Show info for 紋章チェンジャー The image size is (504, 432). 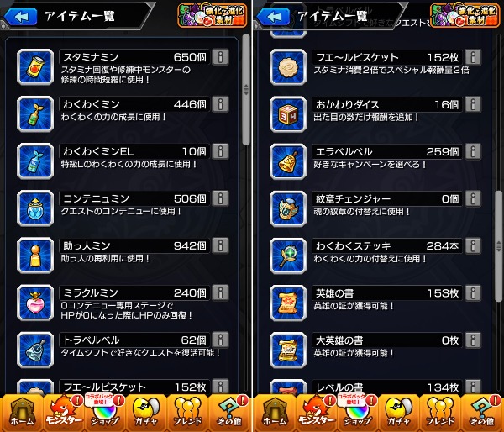point(473,199)
